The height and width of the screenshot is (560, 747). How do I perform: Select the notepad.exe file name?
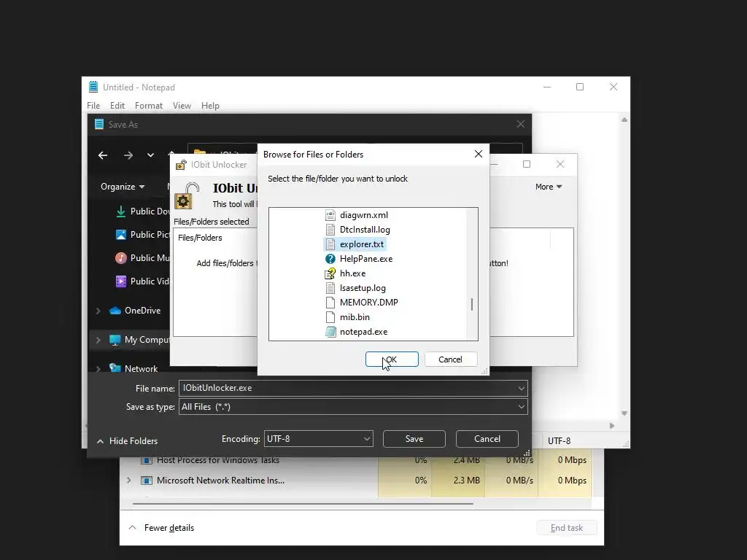point(363,332)
